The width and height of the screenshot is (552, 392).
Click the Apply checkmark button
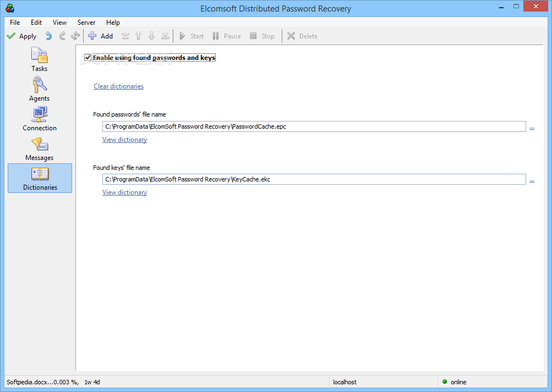click(21, 36)
